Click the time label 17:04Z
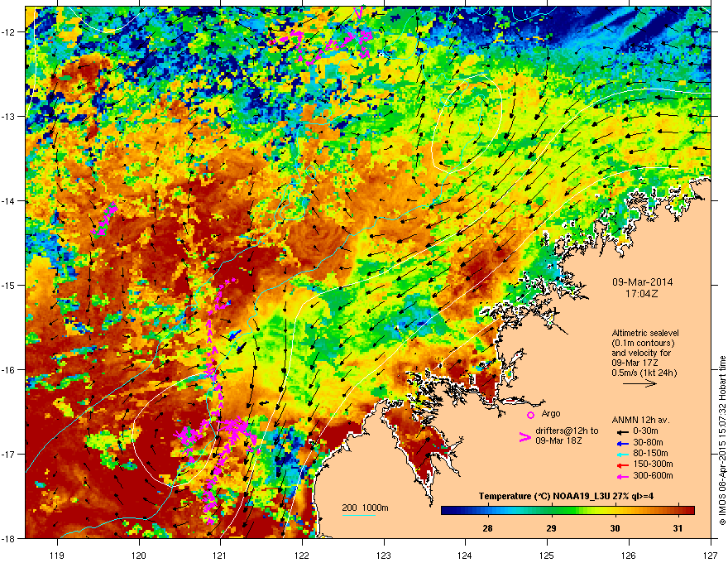 (642, 294)
